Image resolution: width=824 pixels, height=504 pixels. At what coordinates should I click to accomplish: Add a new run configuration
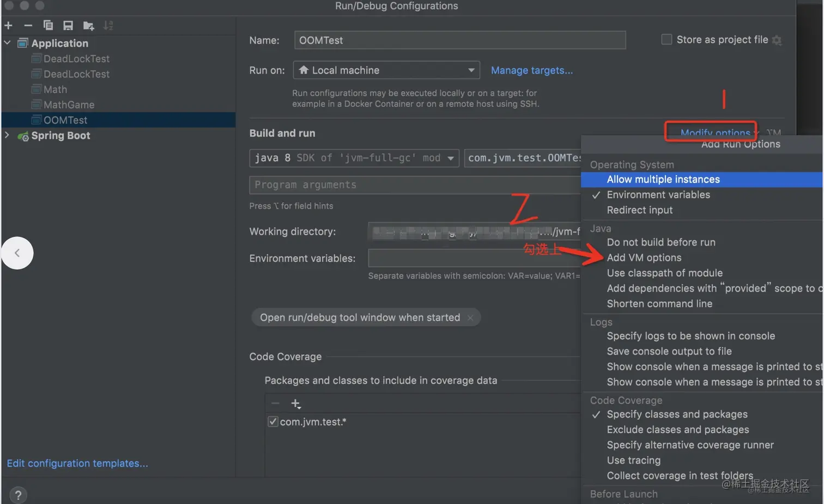8,25
